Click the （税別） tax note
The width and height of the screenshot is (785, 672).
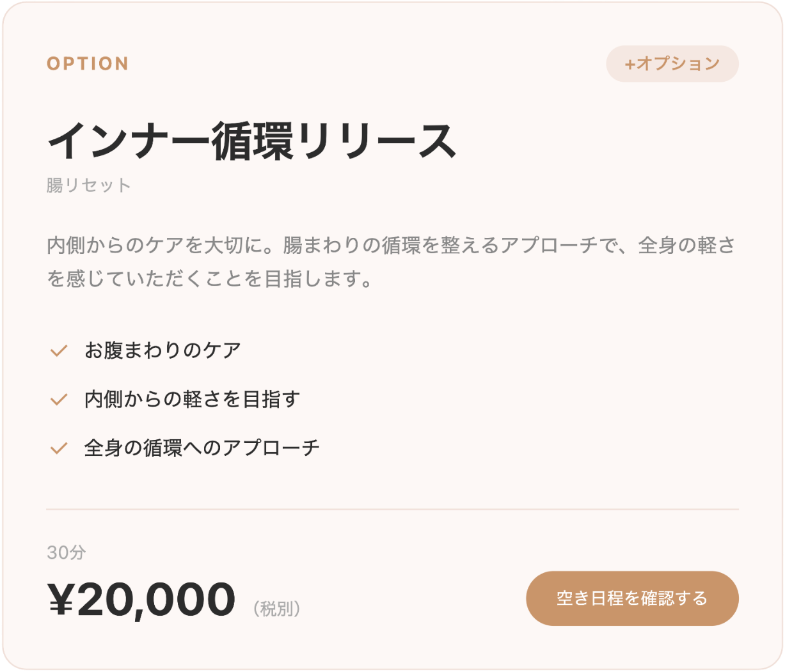pyautogui.click(x=276, y=609)
